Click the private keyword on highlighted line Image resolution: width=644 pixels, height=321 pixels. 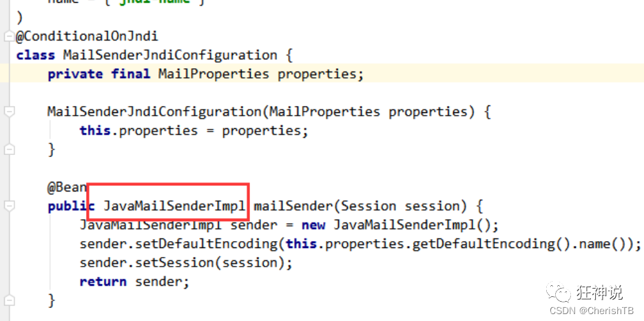pyautogui.click(x=75, y=74)
